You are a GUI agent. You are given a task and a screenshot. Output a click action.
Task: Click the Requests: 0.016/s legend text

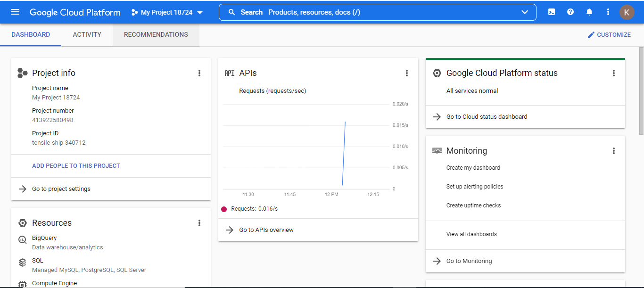click(x=255, y=209)
